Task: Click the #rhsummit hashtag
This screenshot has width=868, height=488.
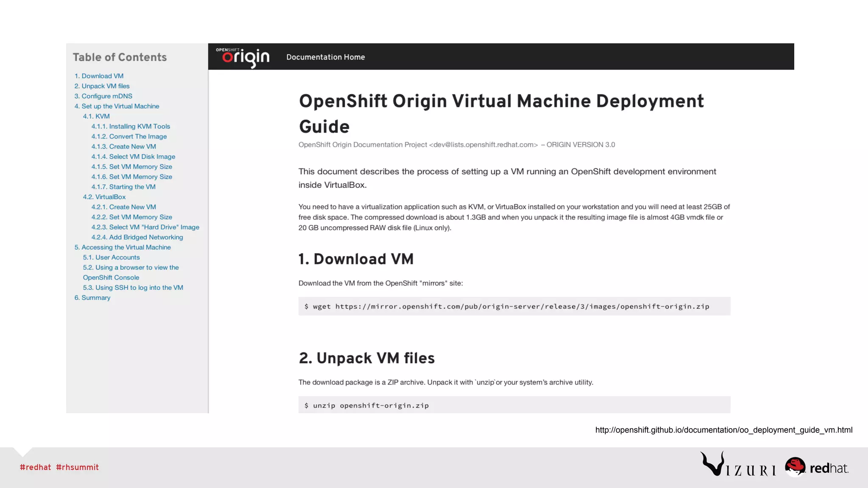Action: click(77, 467)
